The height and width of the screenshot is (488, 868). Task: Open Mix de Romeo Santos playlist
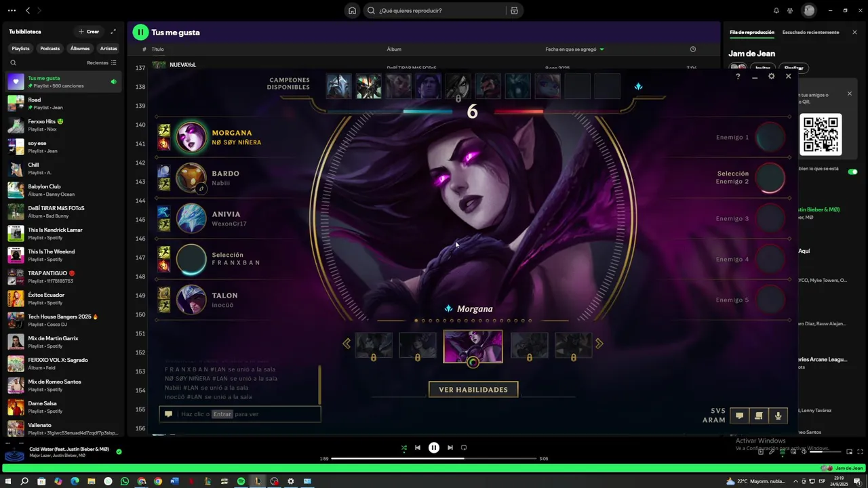pyautogui.click(x=63, y=386)
